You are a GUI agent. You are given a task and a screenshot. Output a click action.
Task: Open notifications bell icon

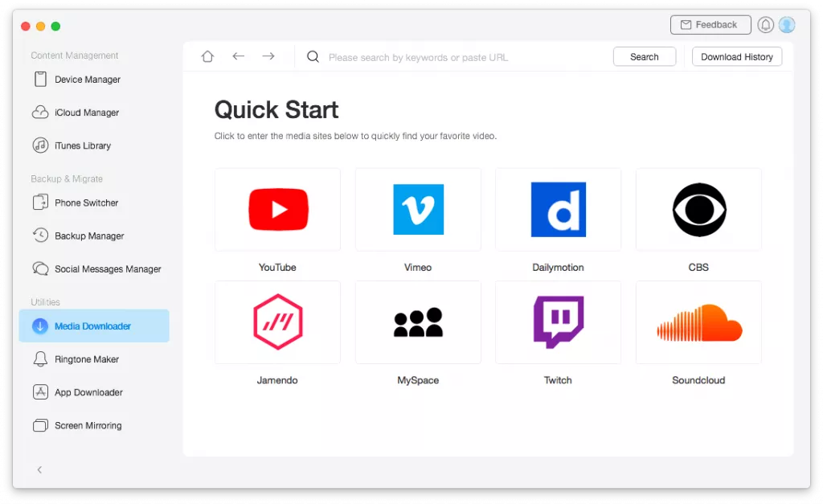(x=765, y=25)
